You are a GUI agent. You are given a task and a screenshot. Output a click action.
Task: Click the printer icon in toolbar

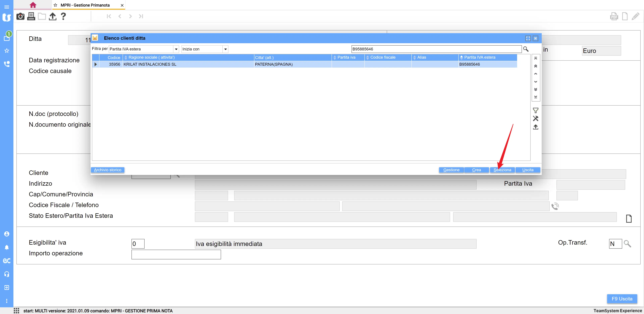point(31,16)
